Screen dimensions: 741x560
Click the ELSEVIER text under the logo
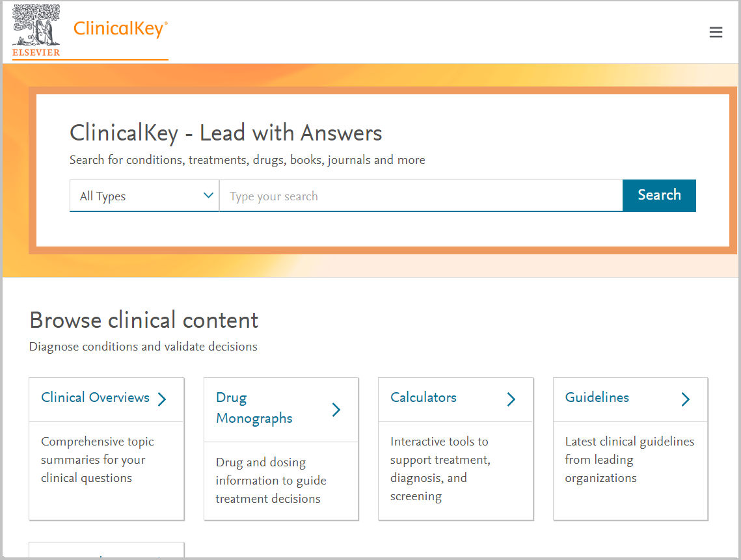pos(36,53)
